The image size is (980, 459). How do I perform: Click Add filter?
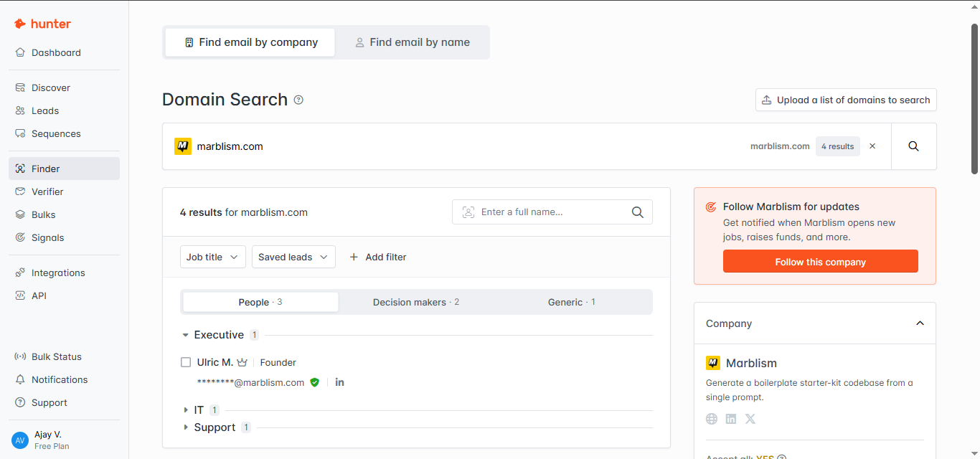pos(378,257)
